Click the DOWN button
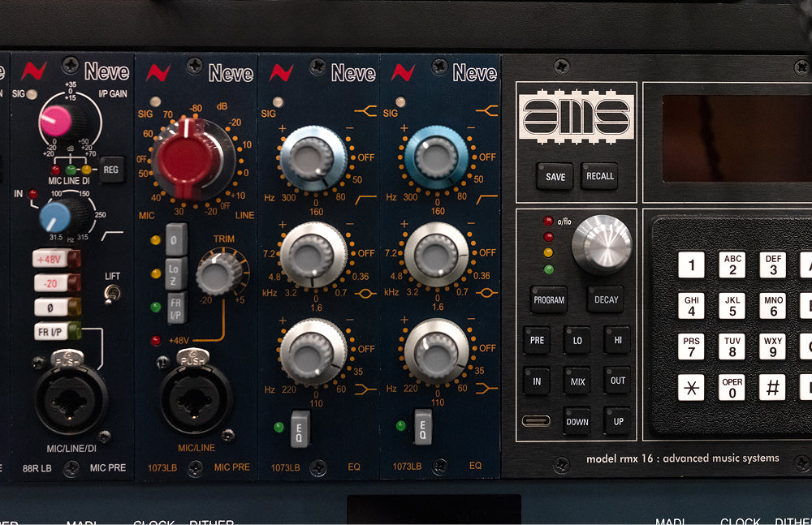Screen dimensions: 812x525 [x=577, y=421]
